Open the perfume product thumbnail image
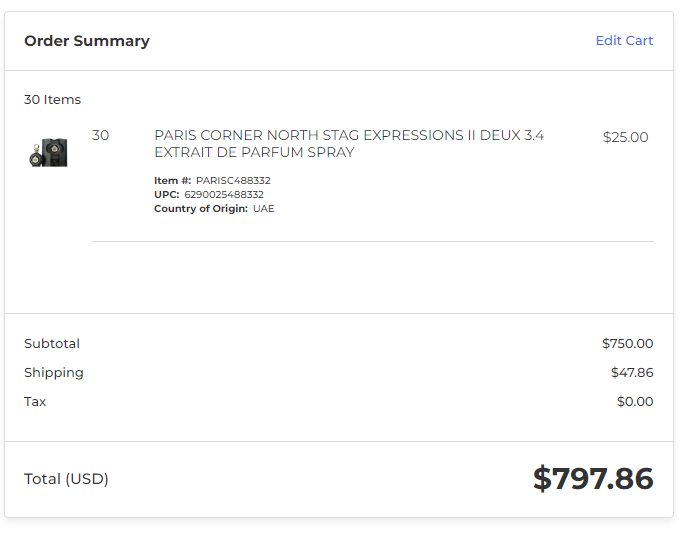Screen dimensions: 691x534 48,152
